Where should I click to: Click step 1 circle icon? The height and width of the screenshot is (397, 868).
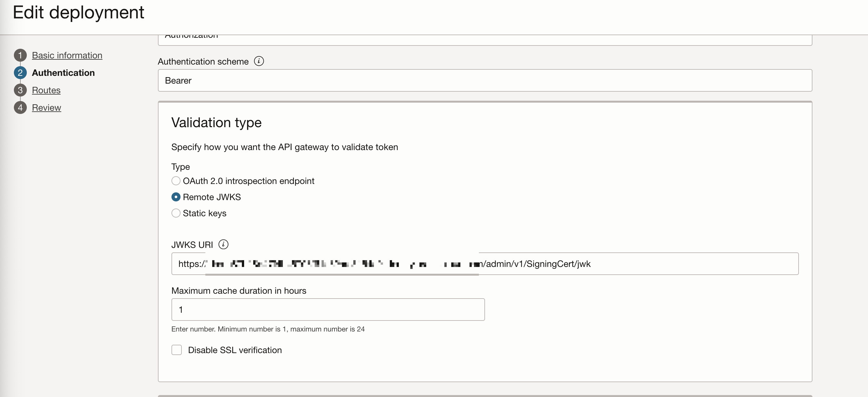20,55
